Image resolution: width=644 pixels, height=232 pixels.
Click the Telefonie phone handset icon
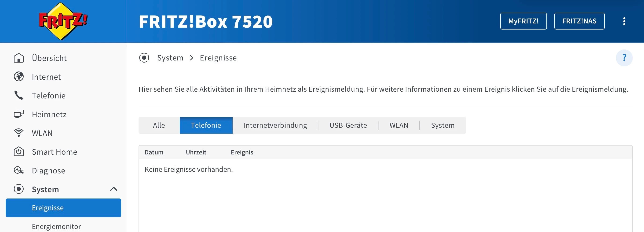tap(19, 96)
